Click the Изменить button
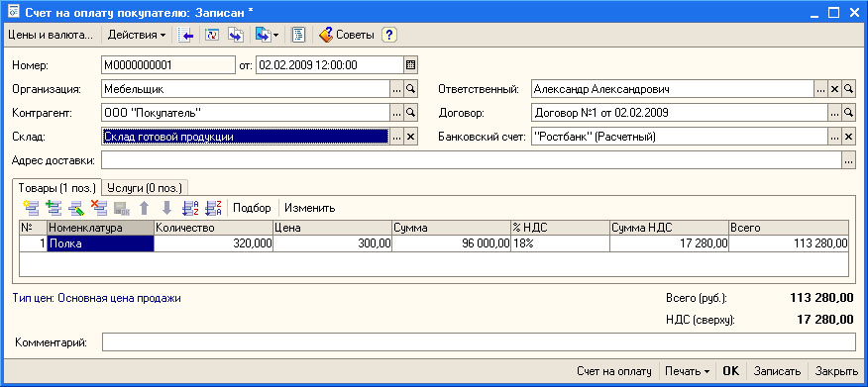The height and width of the screenshot is (387, 868). pyautogui.click(x=310, y=209)
